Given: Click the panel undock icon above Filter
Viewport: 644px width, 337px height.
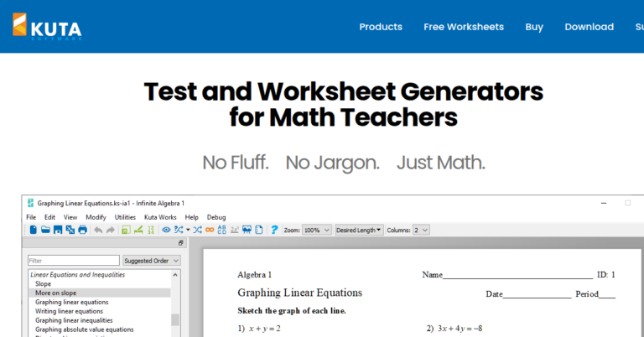Looking at the screenshot, I should 181,243.
